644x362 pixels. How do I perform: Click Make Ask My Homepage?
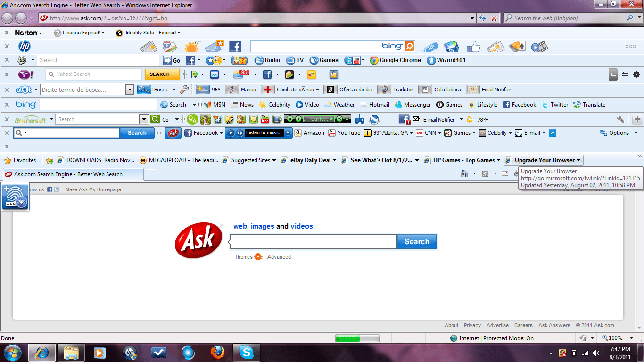pos(93,189)
